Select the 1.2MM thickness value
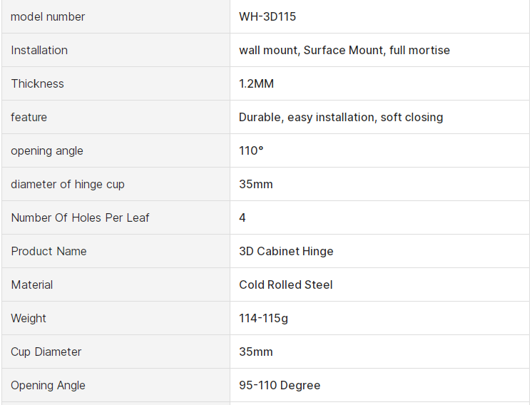Viewport: 532px width, 405px height. (x=256, y=83)
